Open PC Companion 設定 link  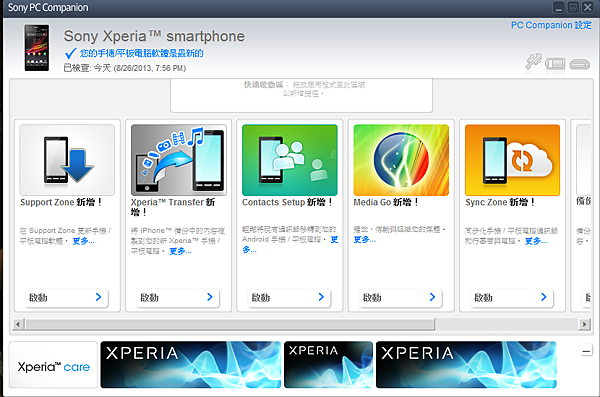coord(551,25)
